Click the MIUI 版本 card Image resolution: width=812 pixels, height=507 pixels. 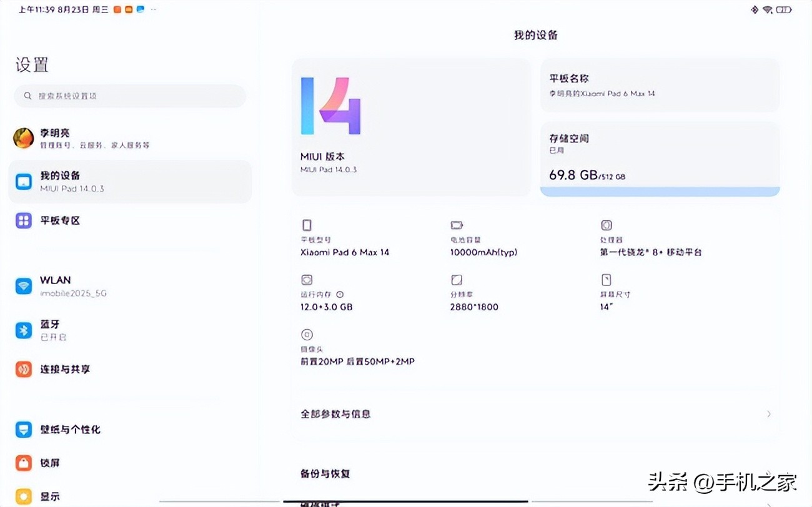[x=411, y=125]
